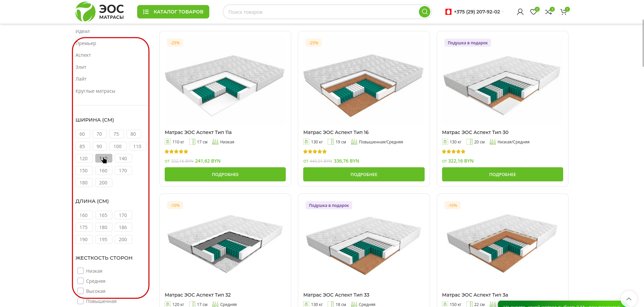Image resolution: width=644 pixels, height=307 pixels.
Task: Open the Круглые матрасы category
Action: tap(95, 91)
